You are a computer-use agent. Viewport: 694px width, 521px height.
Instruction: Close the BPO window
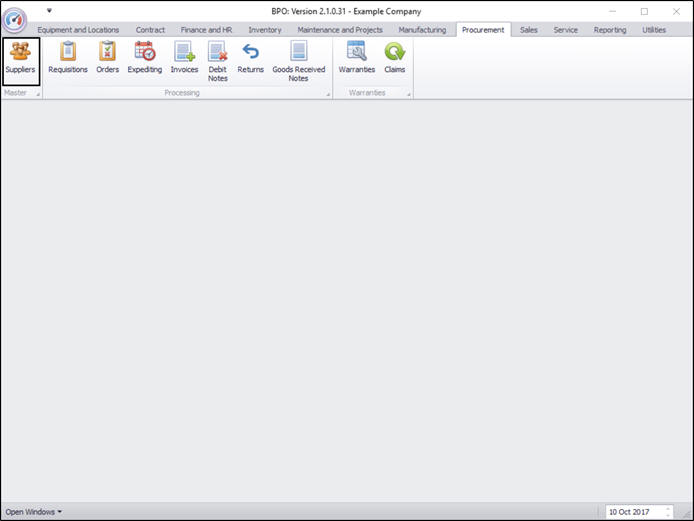(x=676, y=11)
